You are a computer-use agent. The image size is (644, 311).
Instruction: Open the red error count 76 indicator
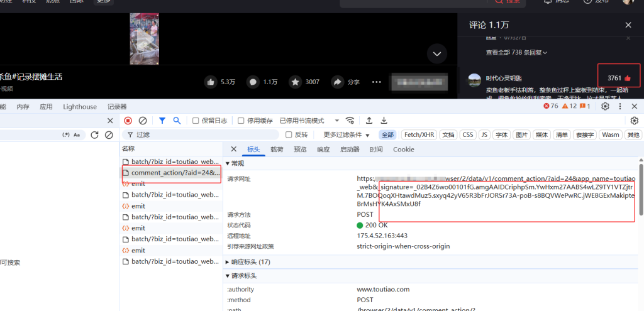551,106
